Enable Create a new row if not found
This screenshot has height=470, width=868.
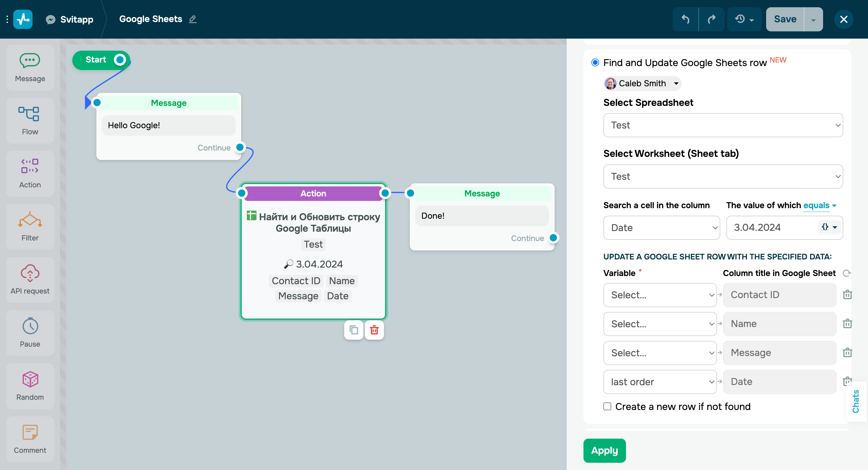[607, 407]
